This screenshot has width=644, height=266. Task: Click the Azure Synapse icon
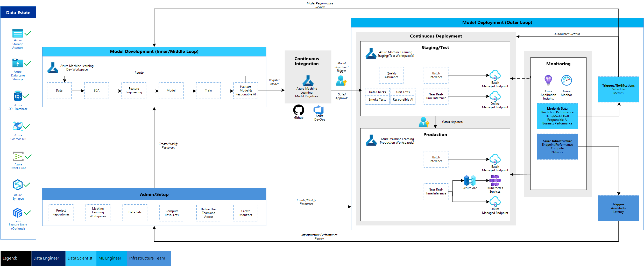pos(18,185)
